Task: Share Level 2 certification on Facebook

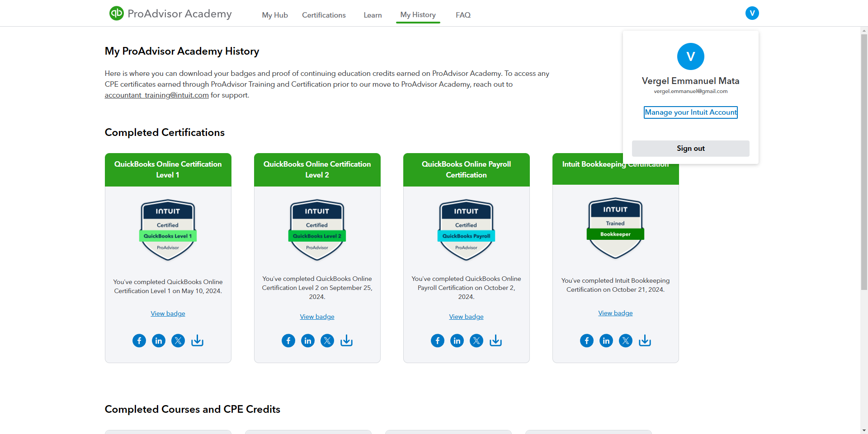Action: 288,341
